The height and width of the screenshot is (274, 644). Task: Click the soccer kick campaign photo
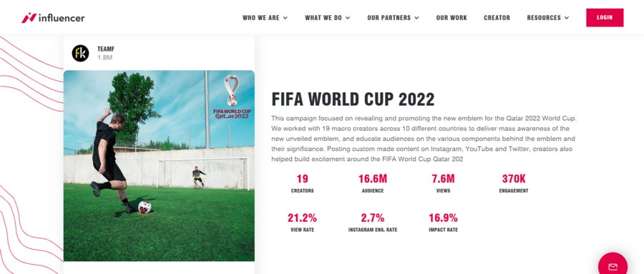coord(159,165)
